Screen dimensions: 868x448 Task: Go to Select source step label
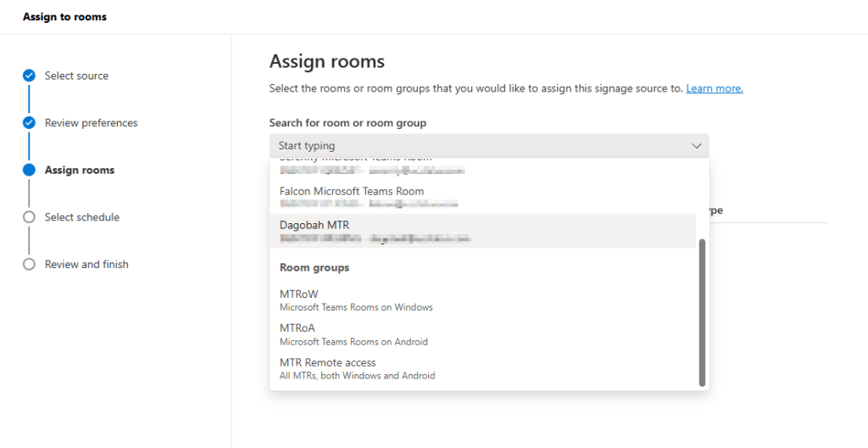(x=76, y=76)
